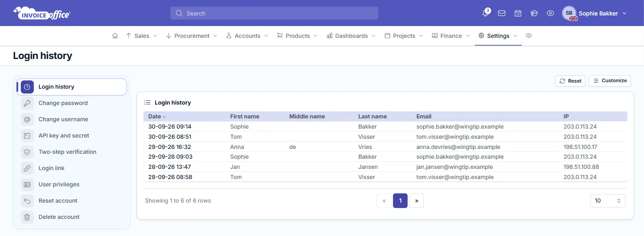This screenshot has width=644, height=236.
Task: Select page 1 in pagination
Action: (400, 201)
